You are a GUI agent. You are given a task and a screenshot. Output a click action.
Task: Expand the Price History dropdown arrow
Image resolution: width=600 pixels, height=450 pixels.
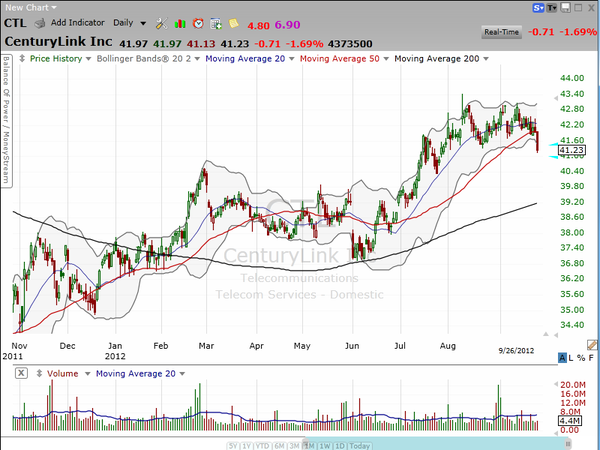pyautogui.click(x=88, y=59)
